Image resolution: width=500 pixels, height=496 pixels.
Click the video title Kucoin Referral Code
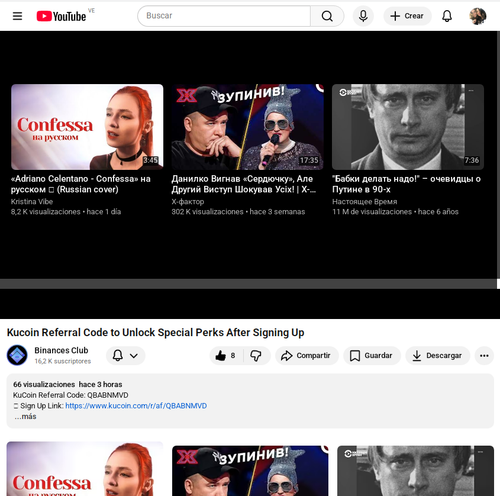156,332
